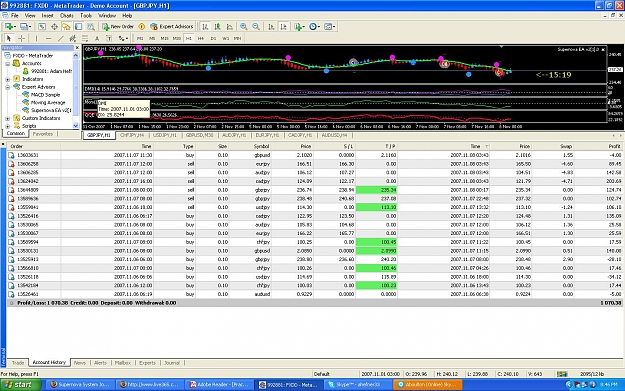The height and width of the screenshot is (391, 625).
Task: Switch to candlestick chart display
Action: (218, 26)
